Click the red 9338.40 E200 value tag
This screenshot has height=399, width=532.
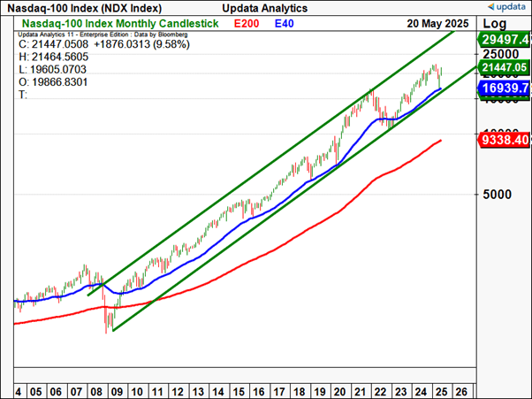point(504,140)
